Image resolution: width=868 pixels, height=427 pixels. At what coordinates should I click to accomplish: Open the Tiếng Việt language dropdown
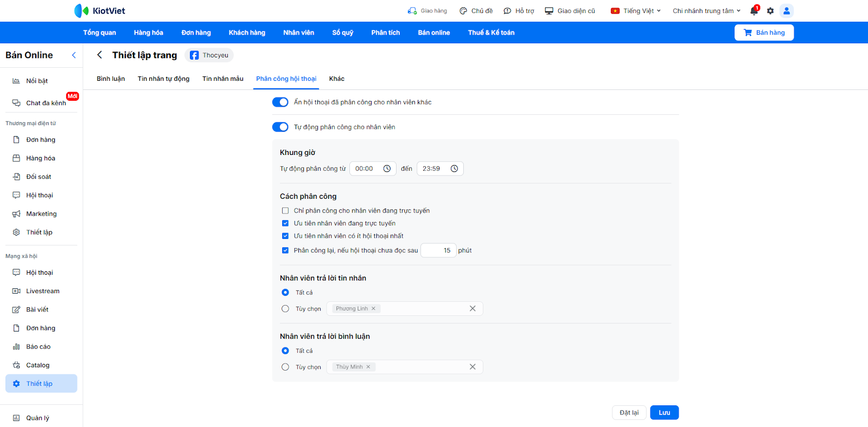pos(636,11)
